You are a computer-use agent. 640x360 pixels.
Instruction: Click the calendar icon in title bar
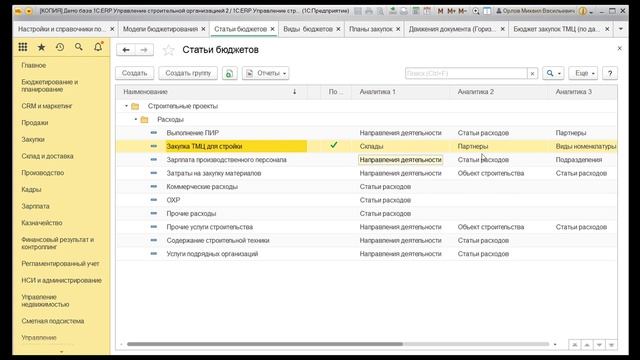click(x=427, y=11)
